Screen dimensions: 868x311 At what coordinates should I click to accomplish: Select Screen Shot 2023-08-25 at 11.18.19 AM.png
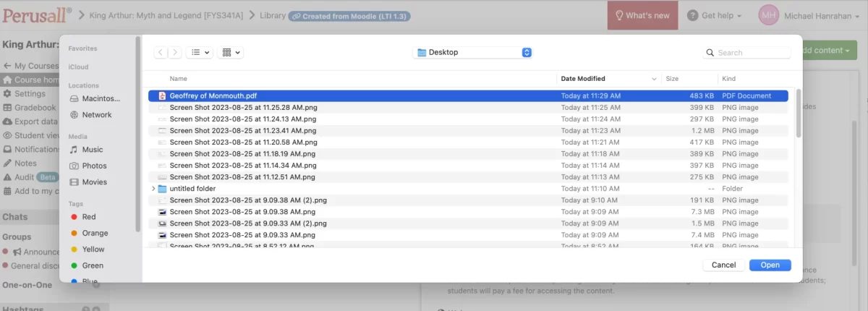coord(468,153)
